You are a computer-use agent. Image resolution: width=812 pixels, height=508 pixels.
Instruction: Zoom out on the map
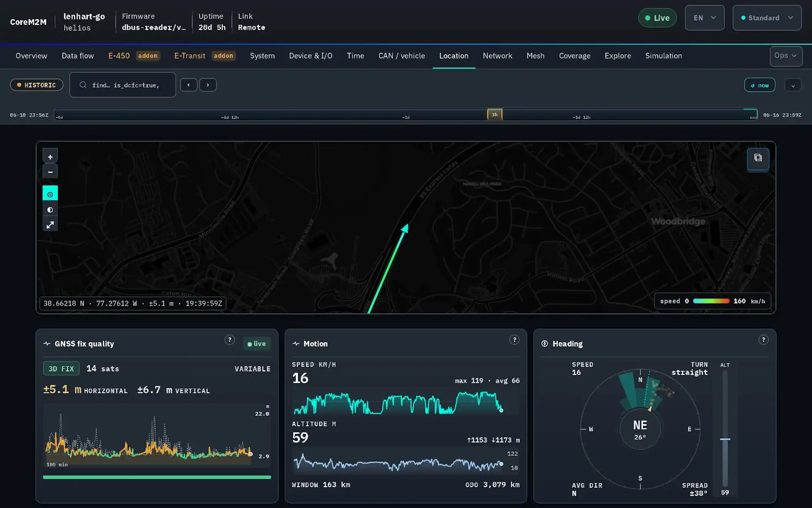point(50,172)
